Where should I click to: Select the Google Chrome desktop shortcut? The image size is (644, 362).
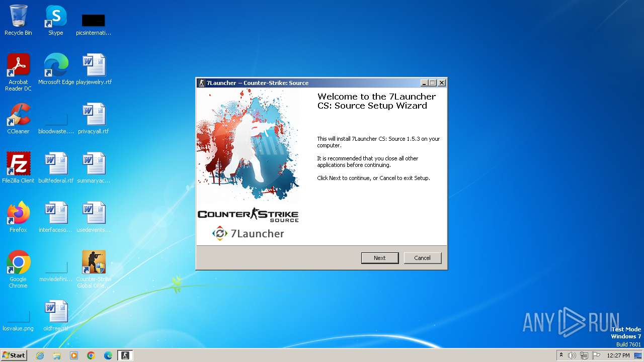[x=18, y=269]
